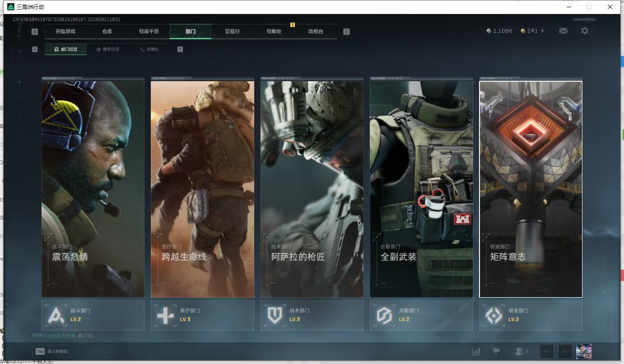Viewport: 624px width, 364px height.
Task: Go to the 开始游戏 tab
Action: click(65, 32)
